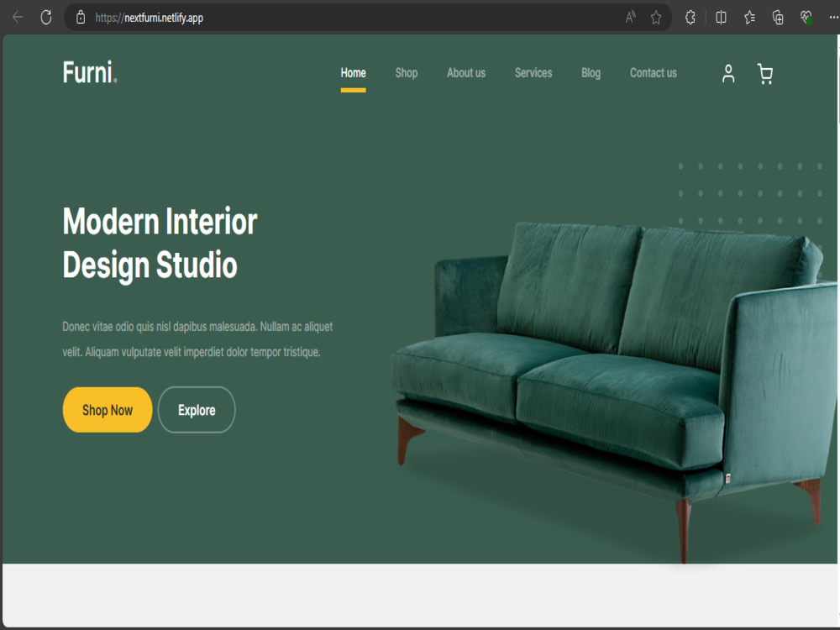The width and height of the screenshot is (840, 630).
Task: Select the Home nav item
Action: coord(353,73)
